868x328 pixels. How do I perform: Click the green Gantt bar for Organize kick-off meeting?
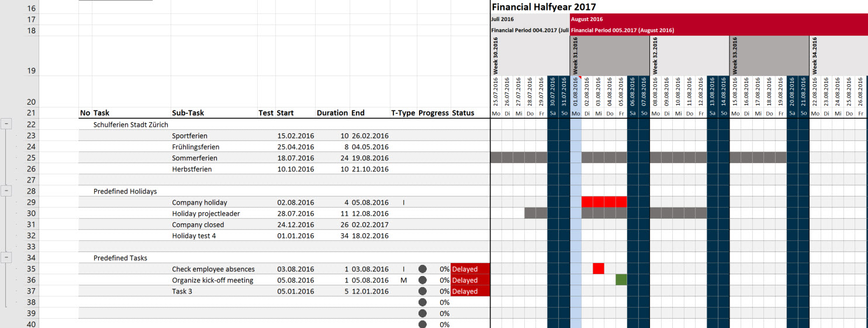click(x=621, y=280)
